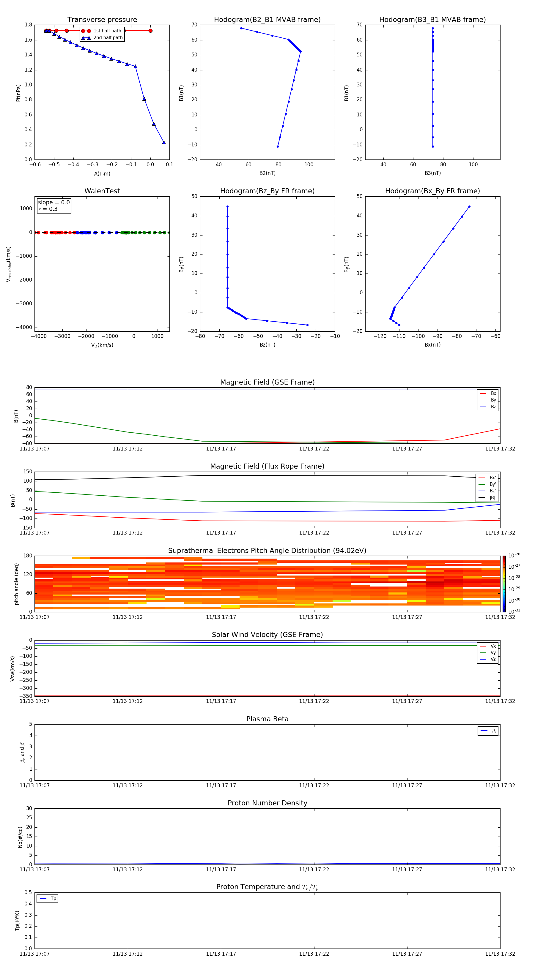Click the 'WalenTest' plot title
535x980 pixels.
click(x=102, y=191)
